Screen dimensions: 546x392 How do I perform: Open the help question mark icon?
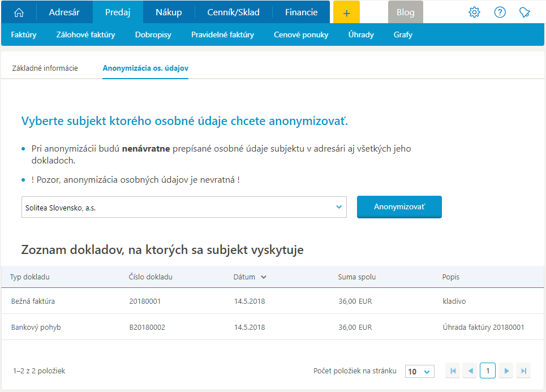click(500, 12)
